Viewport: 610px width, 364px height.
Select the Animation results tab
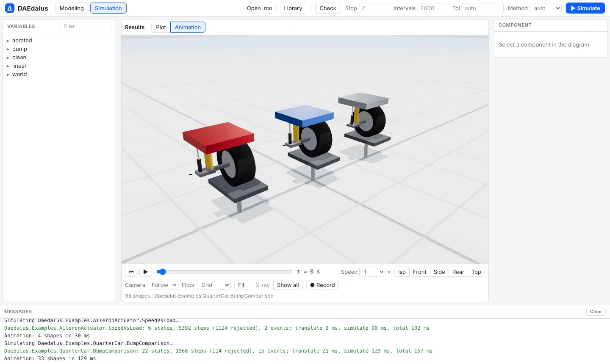(188, 27)
